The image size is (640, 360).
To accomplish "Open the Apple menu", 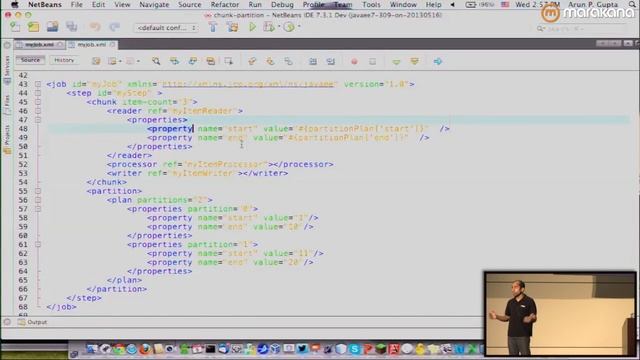I will pos(15,4).
